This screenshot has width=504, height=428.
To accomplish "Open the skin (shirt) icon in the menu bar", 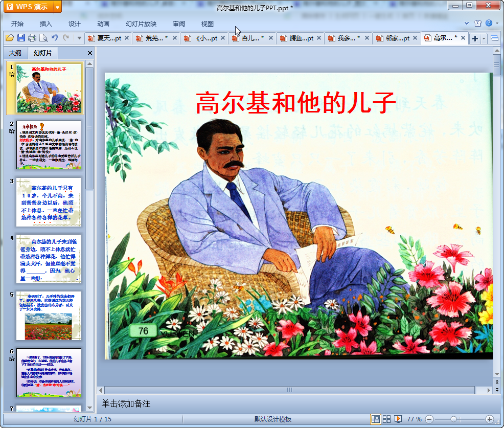I will (477, 23).
